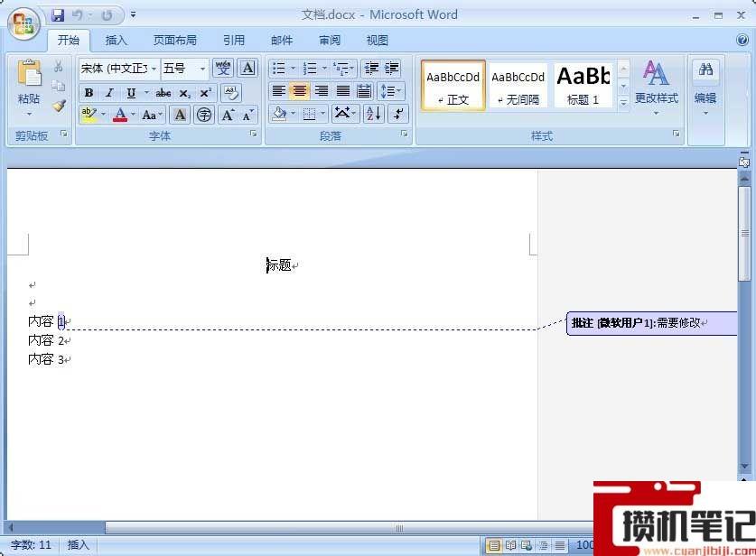Image resolution: width=756 pixels, height=556 pixels.
Task: Open line spacing dropdown
Action: click(x=391, y=90)
